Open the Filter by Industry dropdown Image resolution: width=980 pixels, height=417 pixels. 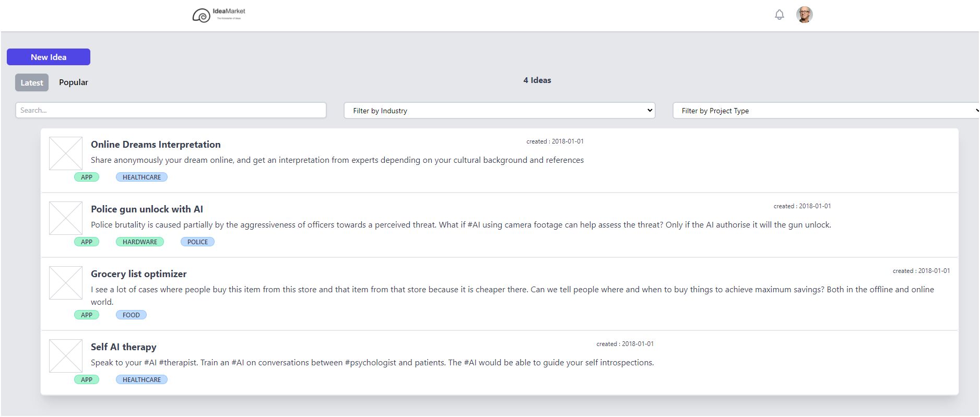[x=500, y=111]
